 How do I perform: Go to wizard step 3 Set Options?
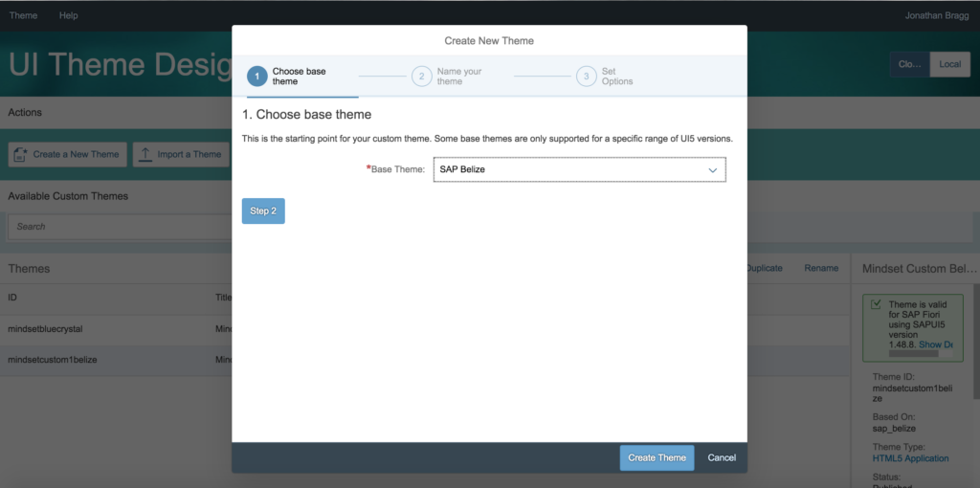pos(605,77)
